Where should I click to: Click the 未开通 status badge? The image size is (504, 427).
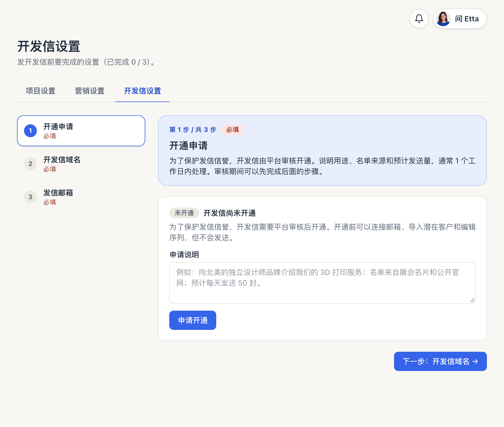click(184, 213)
